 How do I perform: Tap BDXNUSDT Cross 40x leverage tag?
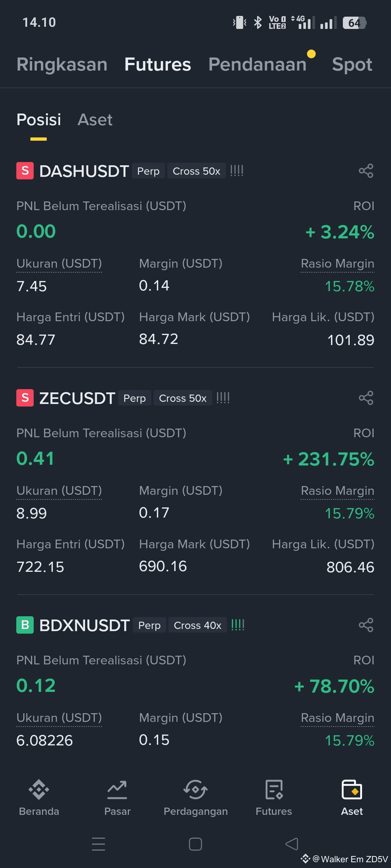pos(197,625)
